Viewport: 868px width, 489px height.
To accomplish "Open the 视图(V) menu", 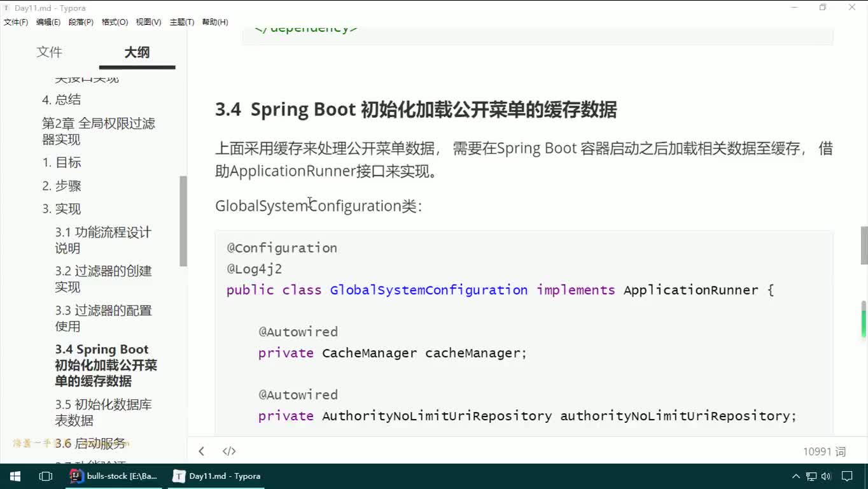I will point(148,22).
